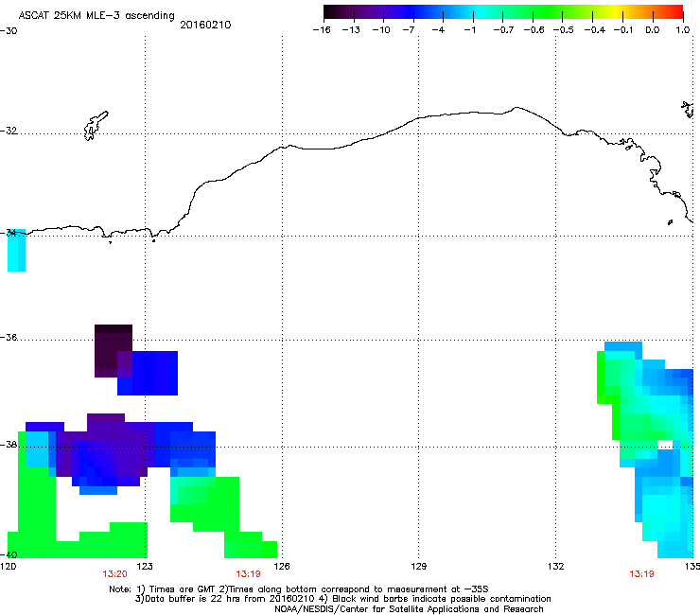Click the small island outline near -32 latitude
Viewport: 700px width, 615px height.
[x=96, y=126]
